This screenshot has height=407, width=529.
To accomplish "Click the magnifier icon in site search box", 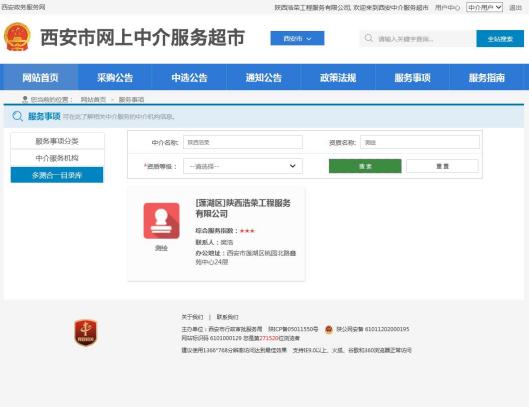I will (369, 38).
